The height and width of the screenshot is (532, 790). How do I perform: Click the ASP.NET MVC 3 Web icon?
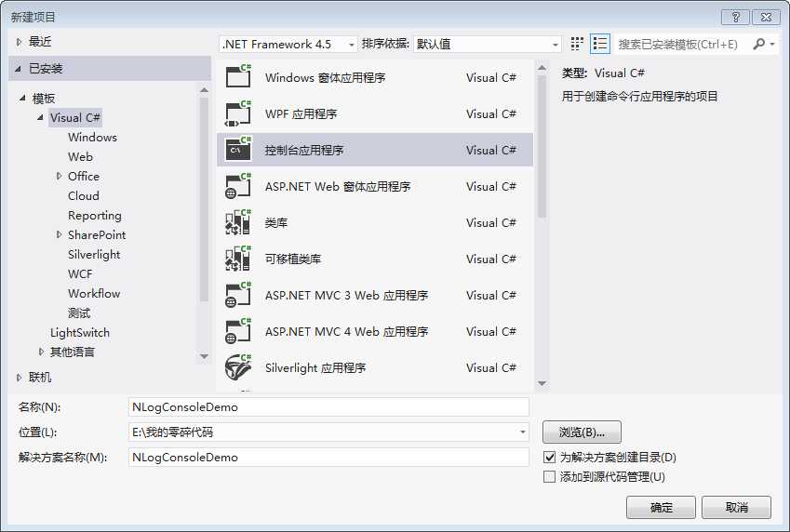[x=238, y=295]
